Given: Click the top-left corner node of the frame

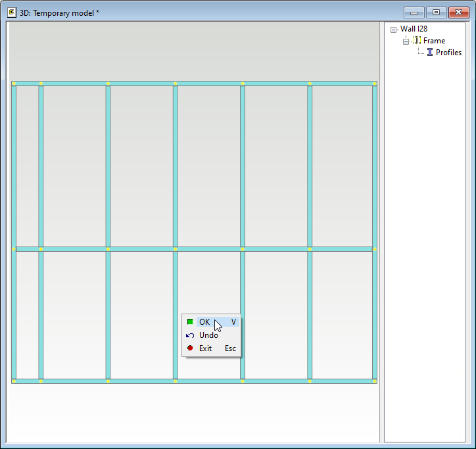Looking at the screenshot, I should (x=14, y=83).
